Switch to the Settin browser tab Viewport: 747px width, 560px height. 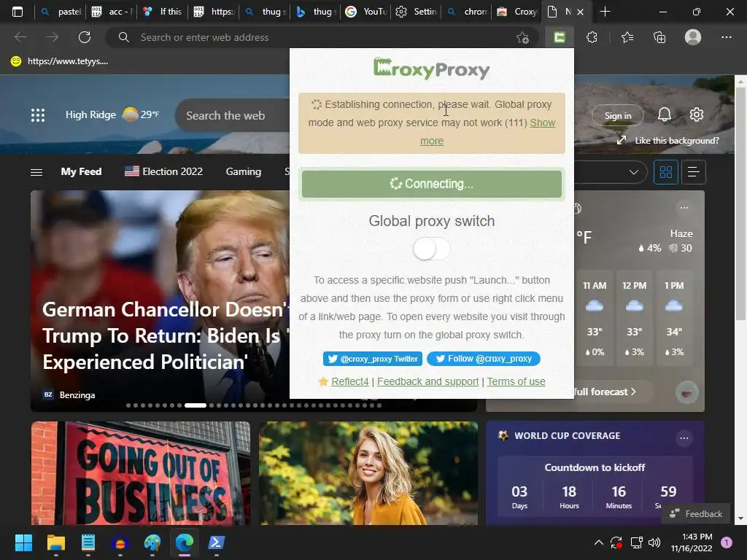tap(417, 12)
